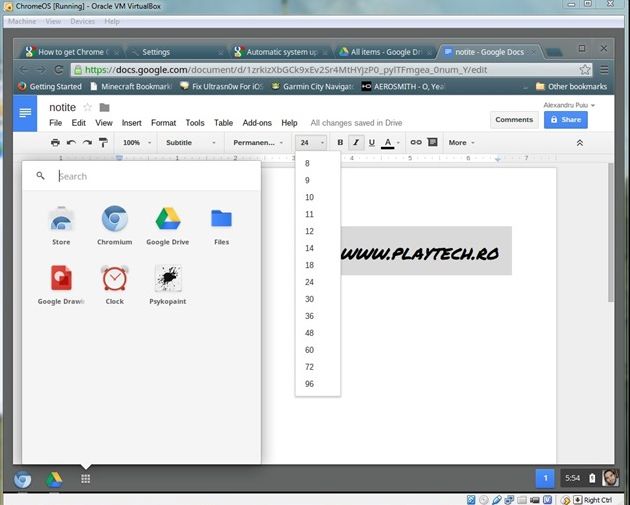Click the Comments button
This screenshot has width=630, height=505.
coord(514,120)
